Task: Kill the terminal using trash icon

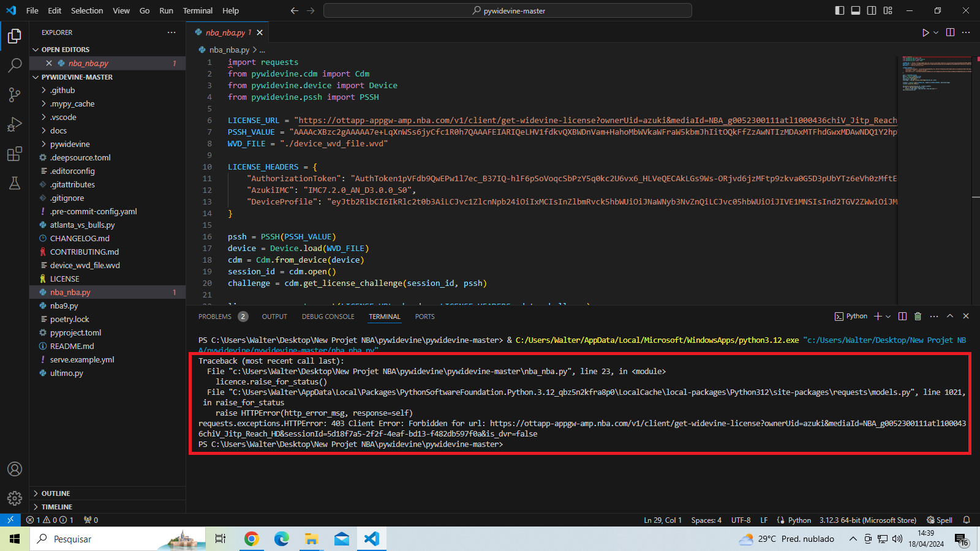Action: coord(918,317)
